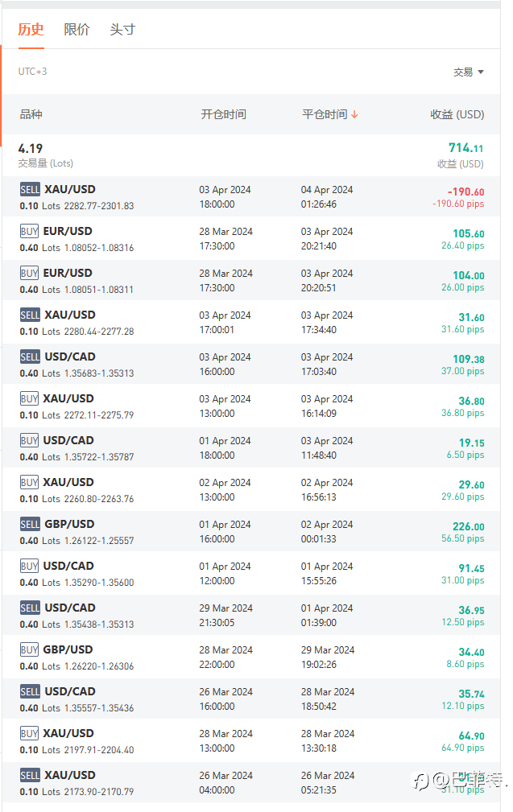Sort by 平仓时间 column arrow

(354, 115)
